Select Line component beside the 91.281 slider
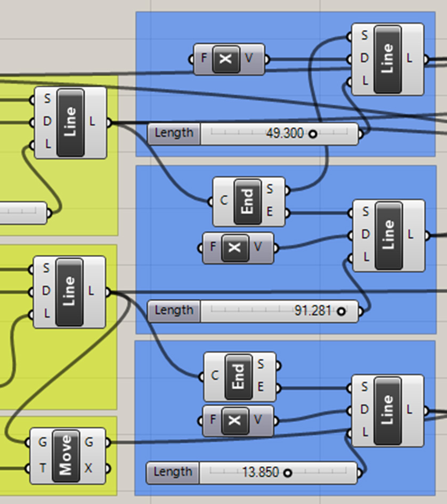 (388, 235)
